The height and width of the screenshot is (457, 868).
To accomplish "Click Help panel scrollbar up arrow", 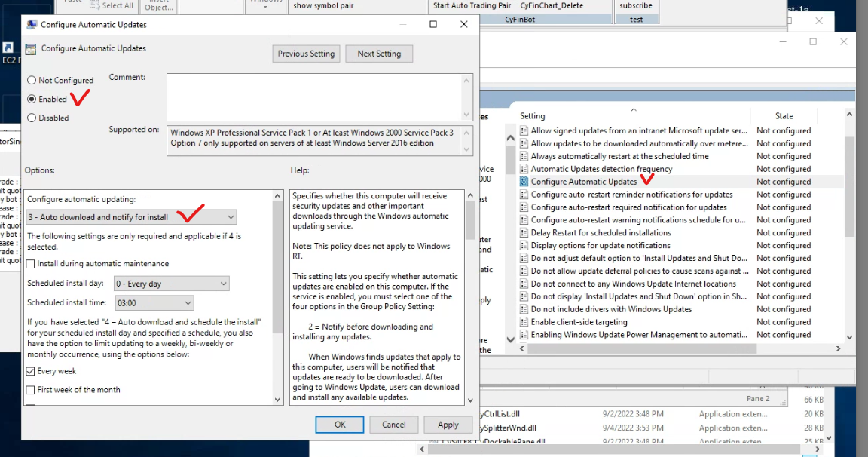I will (470, 195).
